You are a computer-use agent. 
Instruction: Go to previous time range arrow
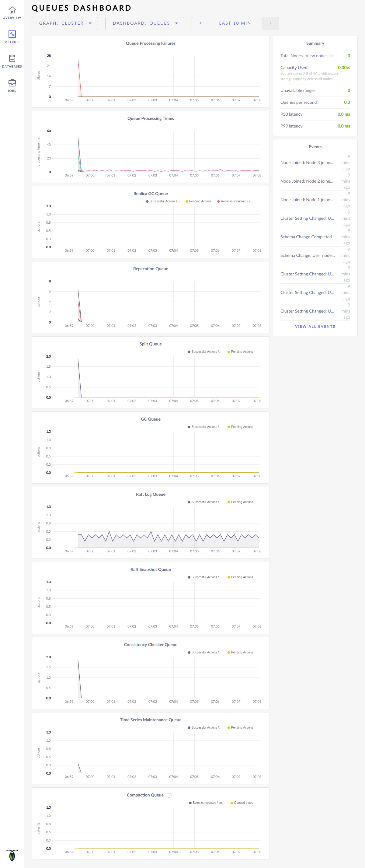pyautogui.click(x=200, y=23)
